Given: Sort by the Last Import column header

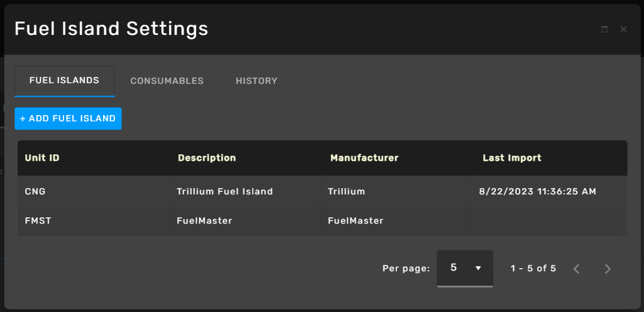Looking at the screenshot, I should 512,158.
